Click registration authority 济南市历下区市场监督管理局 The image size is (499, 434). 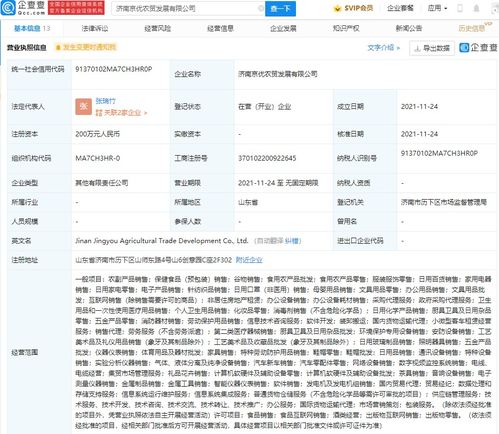(444, 202)
